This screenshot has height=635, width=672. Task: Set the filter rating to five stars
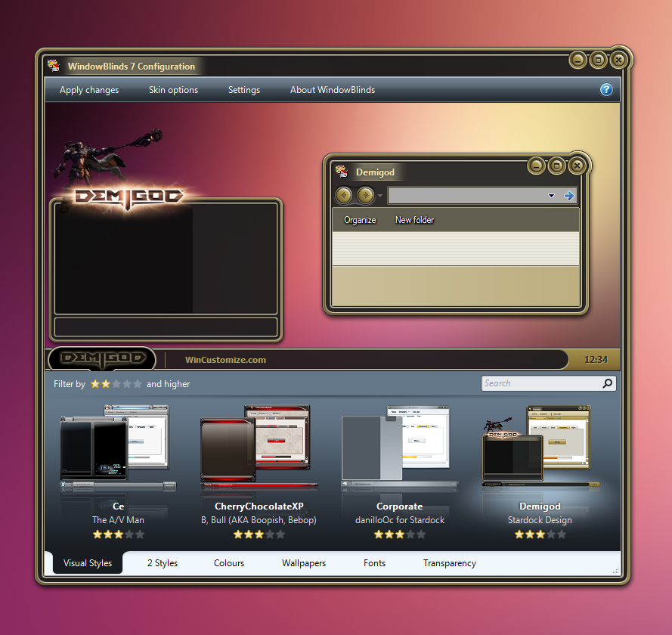click(x=137, y=384)
